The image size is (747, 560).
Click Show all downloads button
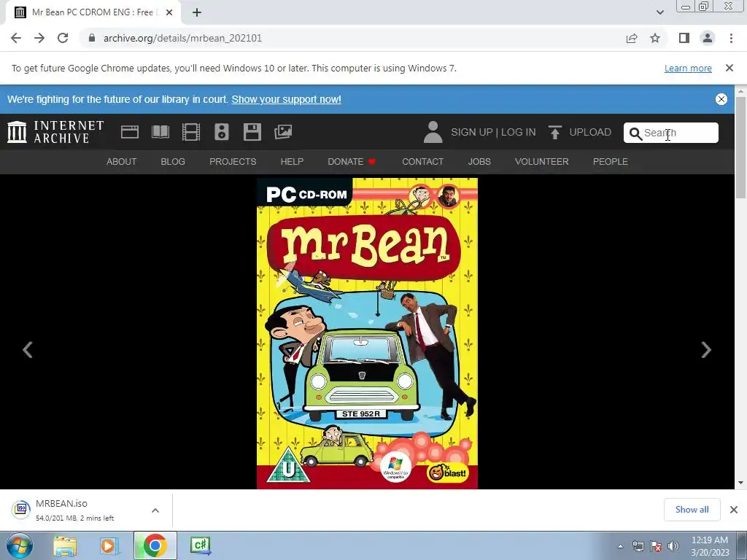[x=692, y=510]
